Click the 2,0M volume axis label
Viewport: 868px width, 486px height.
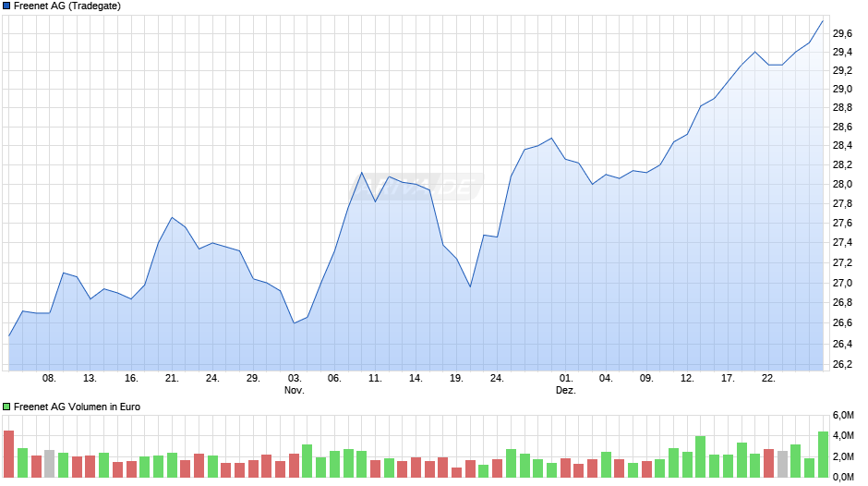[843, 456]
